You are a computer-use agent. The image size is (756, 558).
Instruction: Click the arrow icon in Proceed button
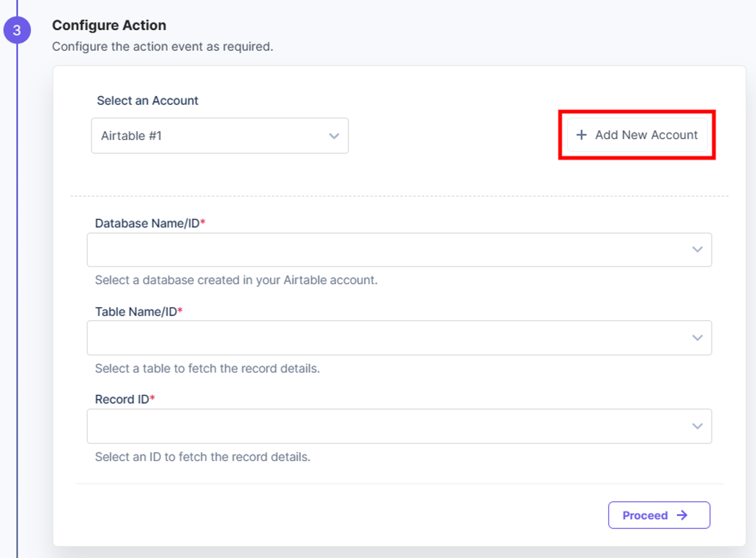click(682, 515)
